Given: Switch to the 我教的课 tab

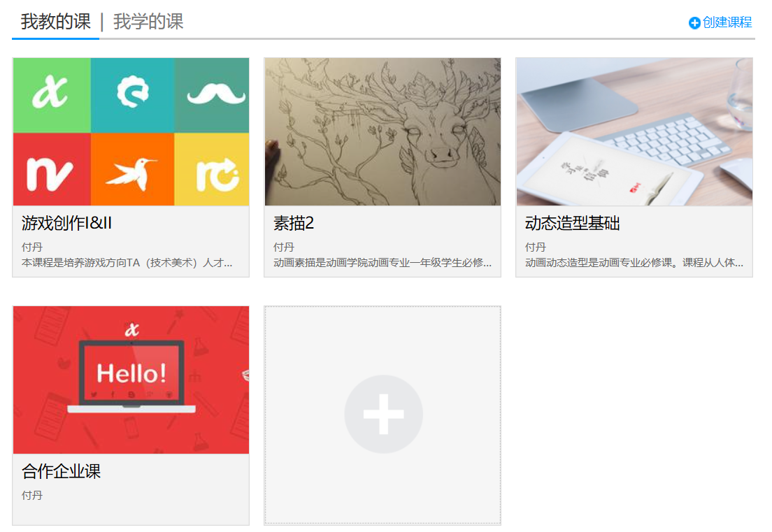Looking at the screenshot, I should click(x=56, y=22).
